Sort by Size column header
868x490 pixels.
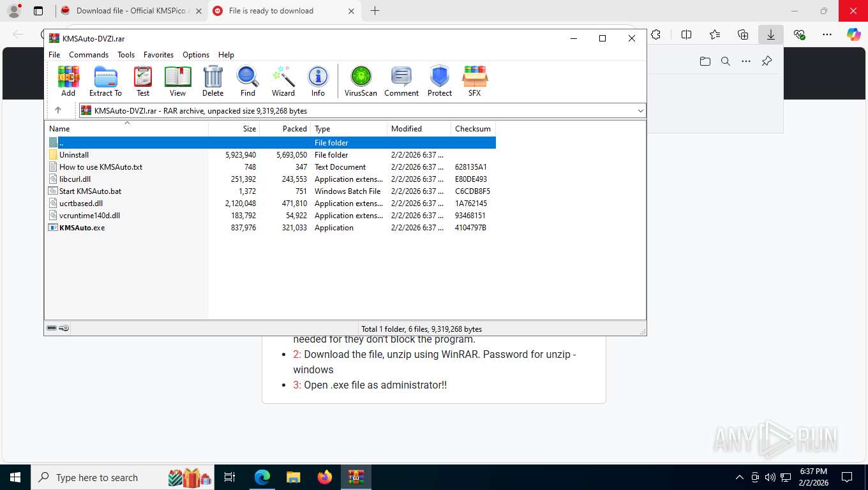coord(234,128)
